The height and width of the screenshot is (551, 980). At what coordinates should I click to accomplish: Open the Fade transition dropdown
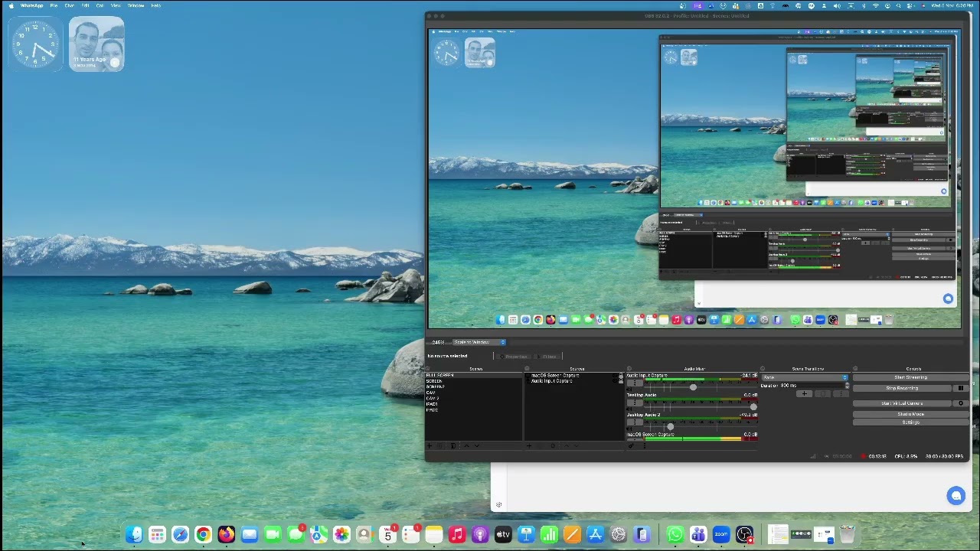pos(805,377)
